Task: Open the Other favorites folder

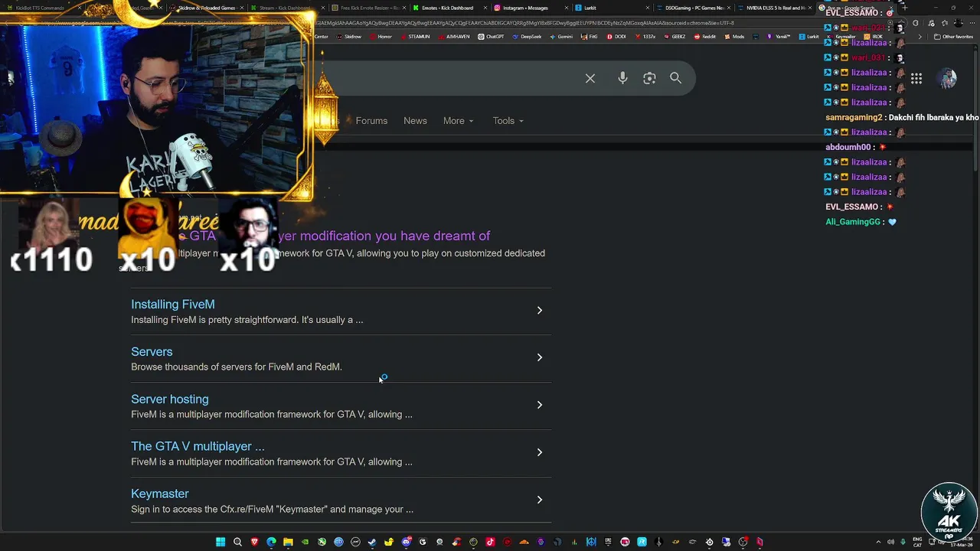Action: click(x=952, y=37)
